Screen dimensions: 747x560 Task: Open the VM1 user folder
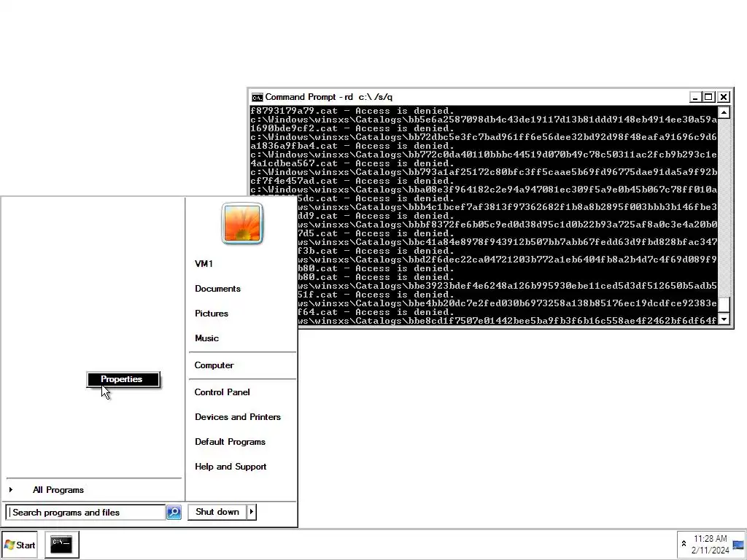click(204, 264)
